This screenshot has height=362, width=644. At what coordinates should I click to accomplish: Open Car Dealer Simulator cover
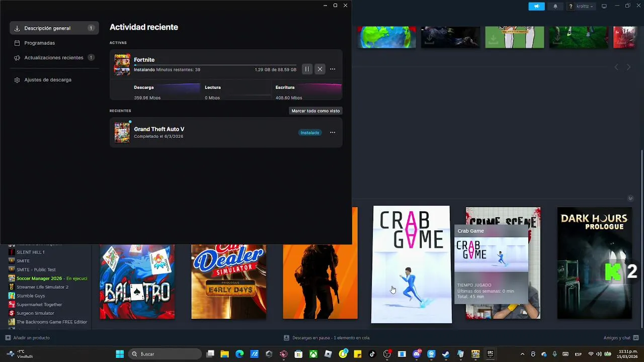tap(229, 282)
